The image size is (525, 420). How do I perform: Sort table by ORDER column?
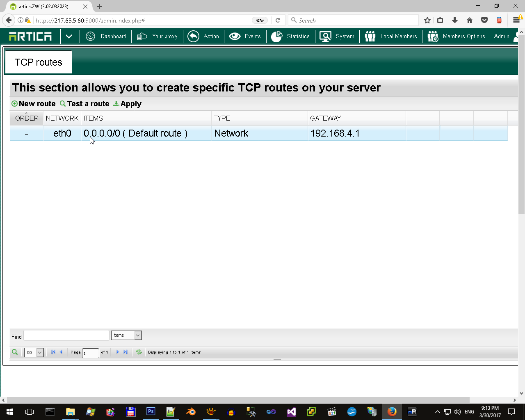click(27, 118)
